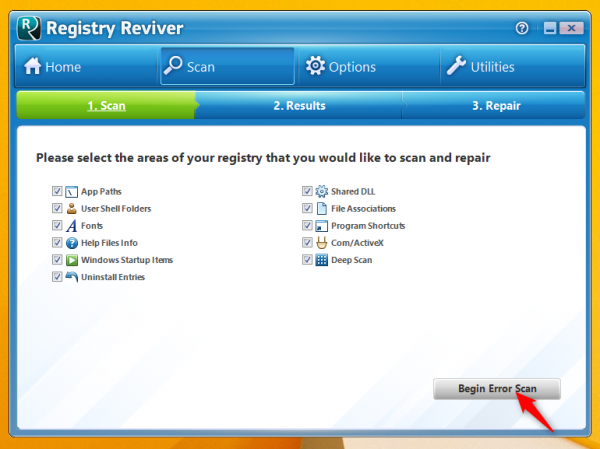Toggle the Shared DLL checkbox
This screenshot has width=600, height=449.
307,191
